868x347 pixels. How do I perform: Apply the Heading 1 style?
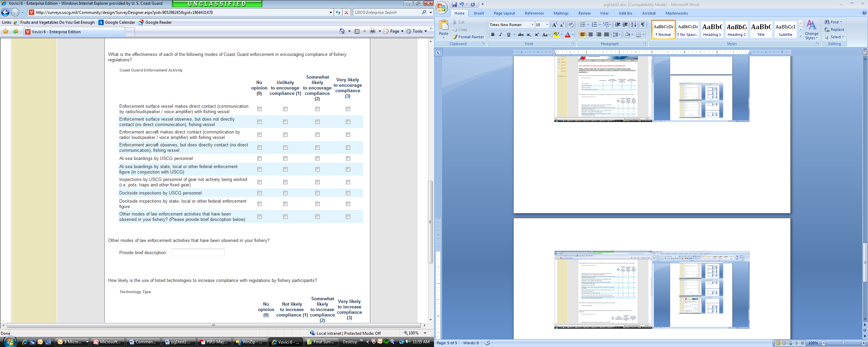(x=712, y=29)
